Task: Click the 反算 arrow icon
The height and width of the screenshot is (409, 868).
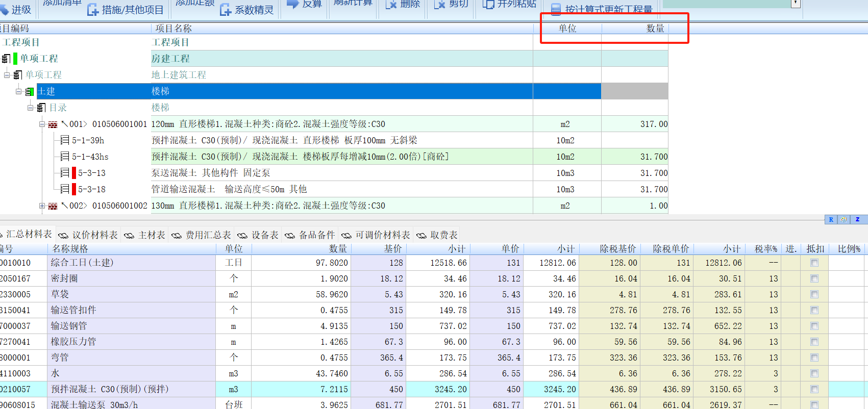Action: tap(293, 4)
